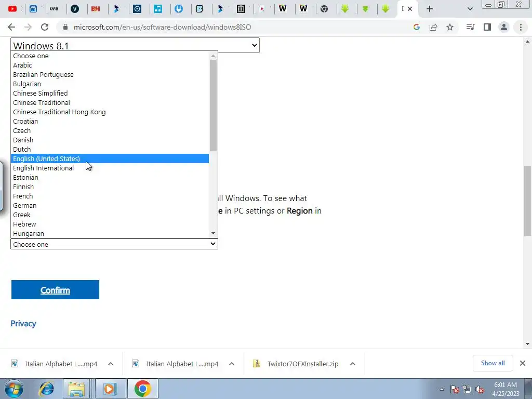Screen dimensions: 532x399
Task: Select Chinese Traditional Hong Kong
Action: [x=110, y=112]
